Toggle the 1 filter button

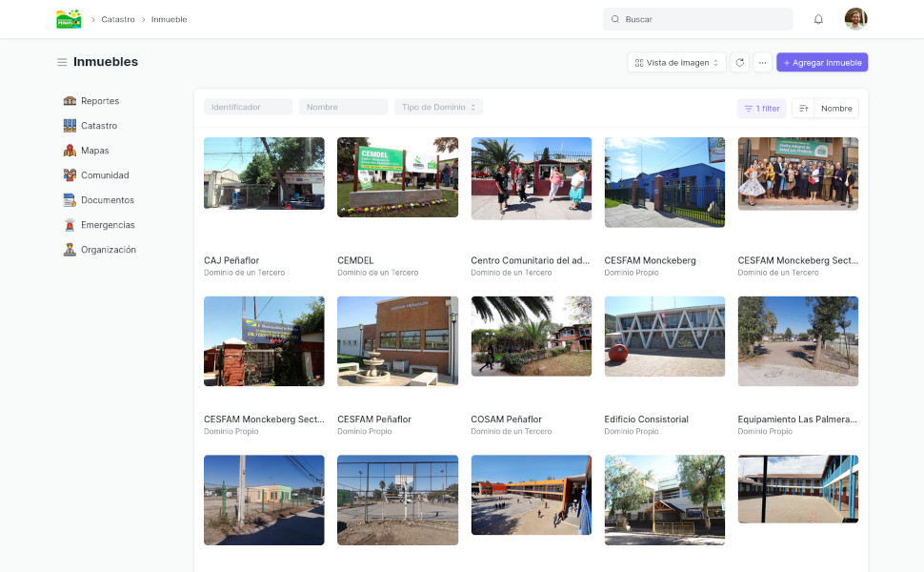point(761,109)
